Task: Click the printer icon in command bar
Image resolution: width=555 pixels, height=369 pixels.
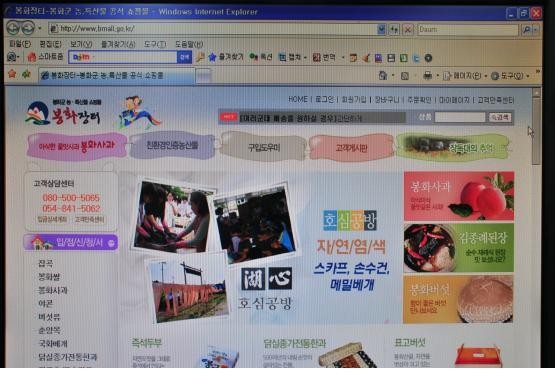Action: (x=428, y=75)
